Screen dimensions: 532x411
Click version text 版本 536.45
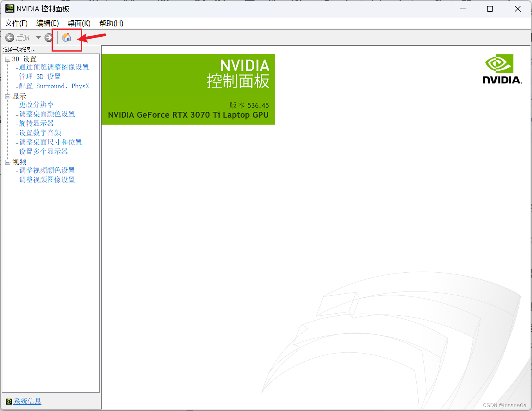pos(249,105)
